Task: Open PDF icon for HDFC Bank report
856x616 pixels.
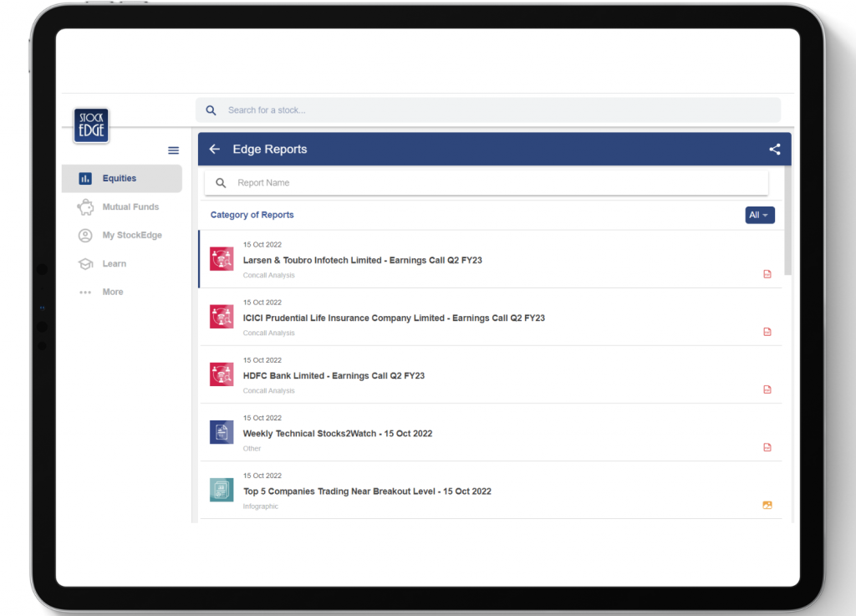Action: coord(767,389)
